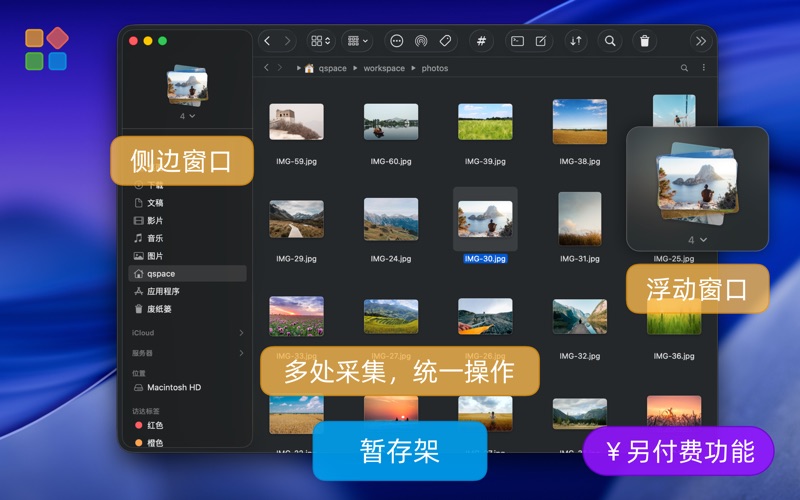Expand the 服务器 sidebar section
This screenshot has width=800, height=500.
pos(241,353)
